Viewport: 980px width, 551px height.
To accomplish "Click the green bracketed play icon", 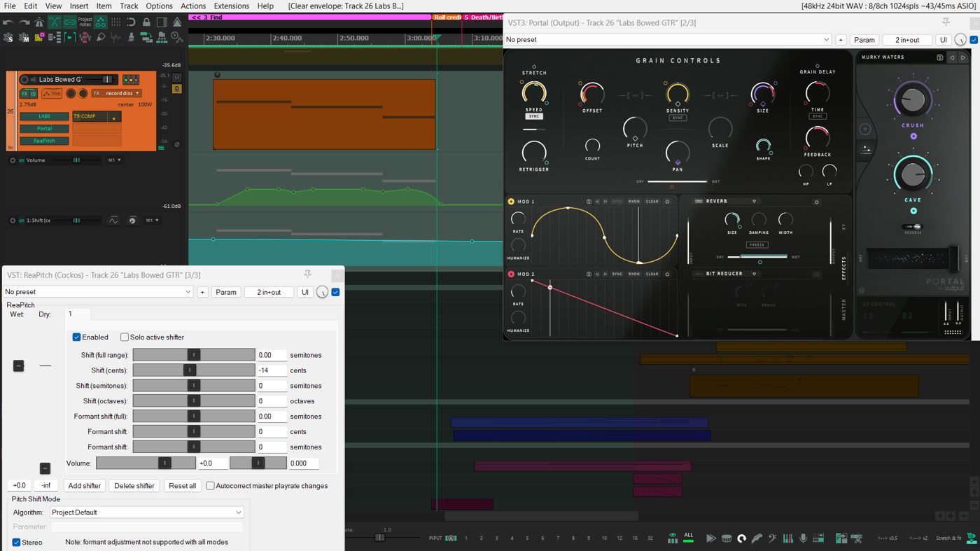I will coord(70,38).
